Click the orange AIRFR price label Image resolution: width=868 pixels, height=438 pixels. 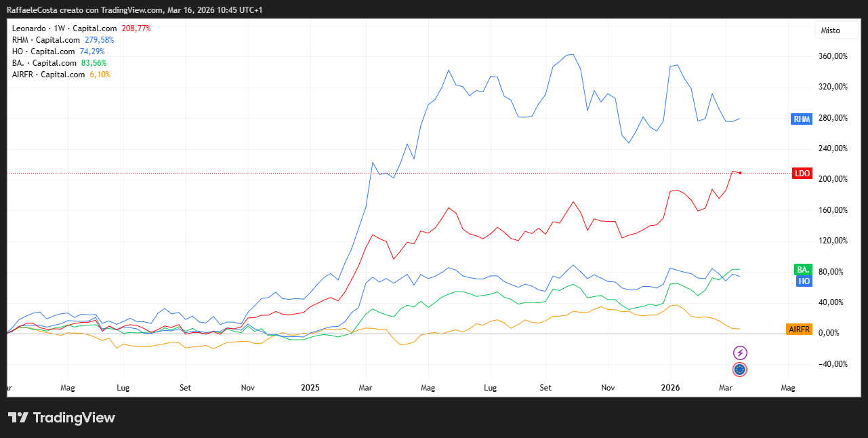tap(799, 330)
